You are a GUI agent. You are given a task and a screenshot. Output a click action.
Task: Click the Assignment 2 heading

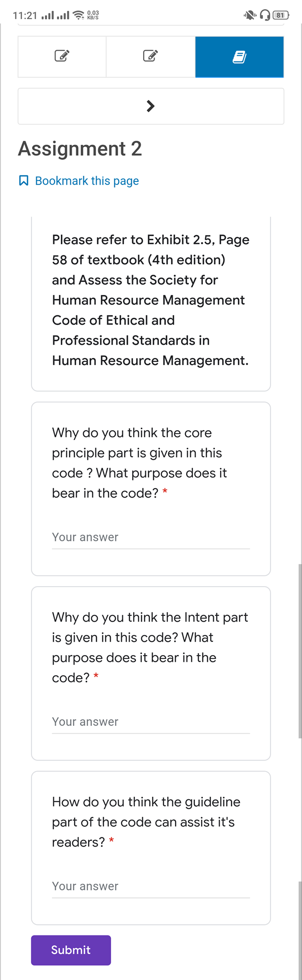[x=79, y=148]
